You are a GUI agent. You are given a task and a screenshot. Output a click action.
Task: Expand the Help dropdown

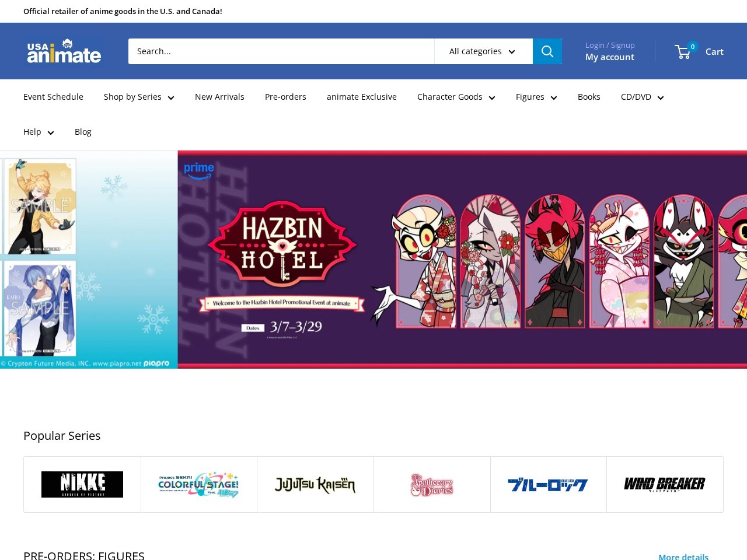pyautogui.click(x=38, y=132)
